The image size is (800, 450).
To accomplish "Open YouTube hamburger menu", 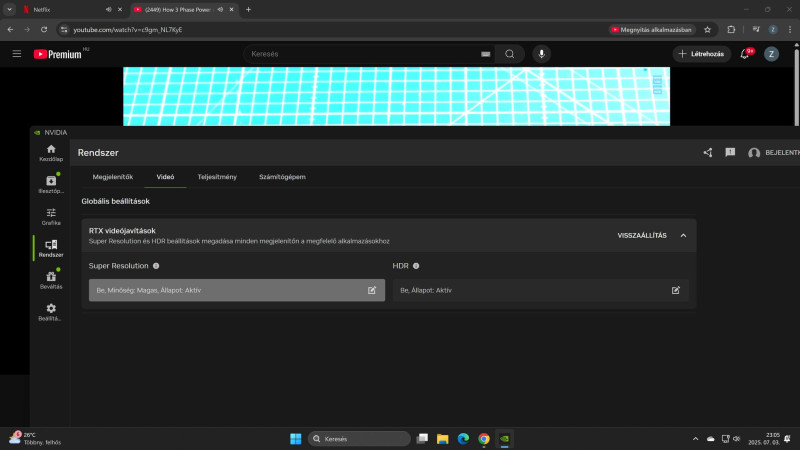I will tap(17, 54).
